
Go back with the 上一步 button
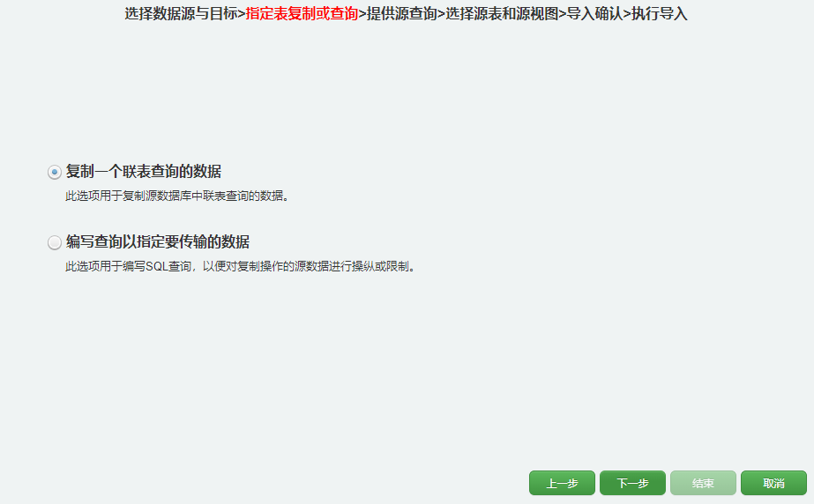point(562,483)
